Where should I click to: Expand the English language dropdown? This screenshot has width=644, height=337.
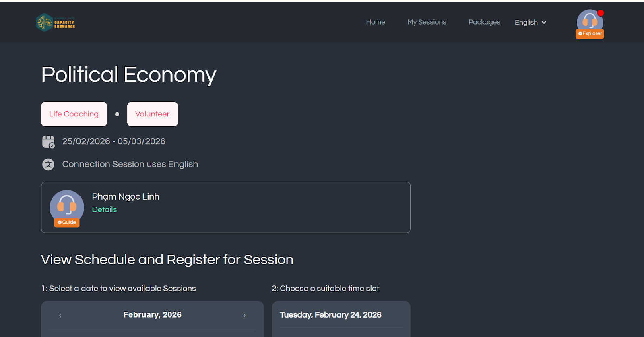[x=526, y=23]
